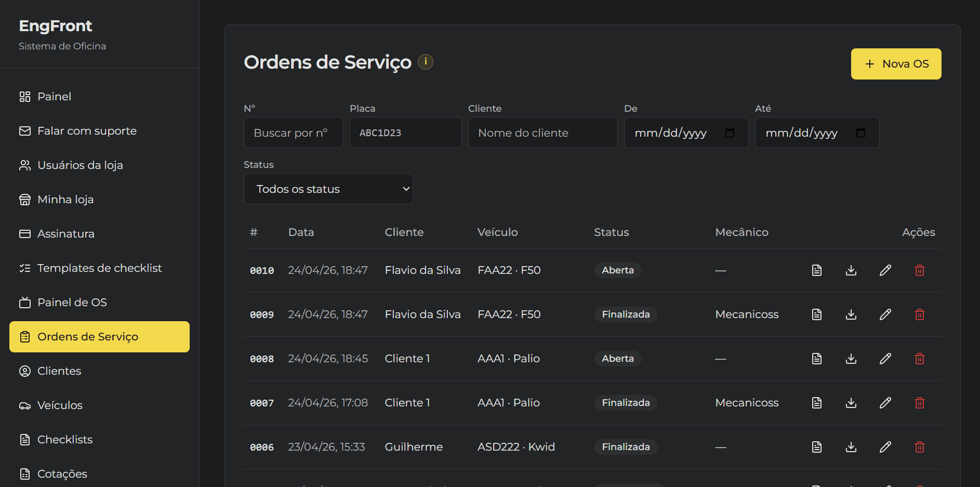Open Falar com suporte

(x=86, y=130)
